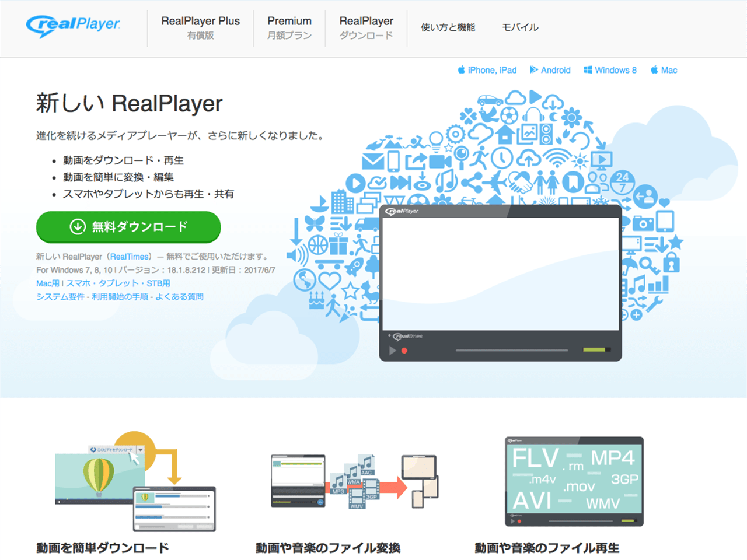
Task: Click the Apple icon beside Mac
Action: pyautogui.click(x=654, y=69)
